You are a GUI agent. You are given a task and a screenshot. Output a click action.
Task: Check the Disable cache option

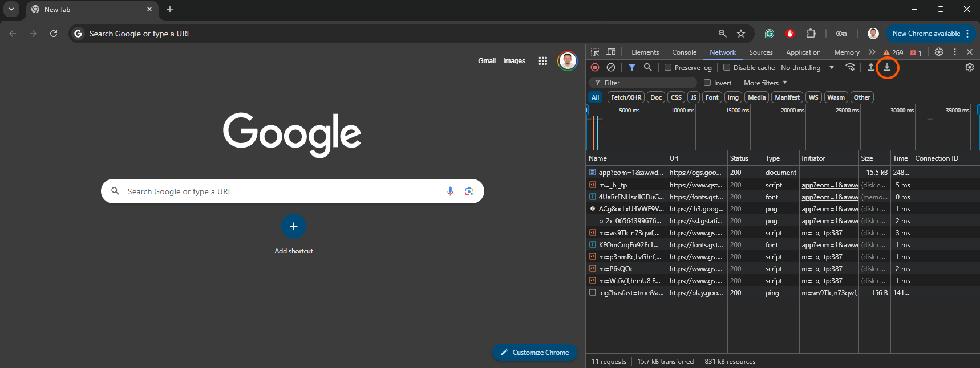point(727,67)
